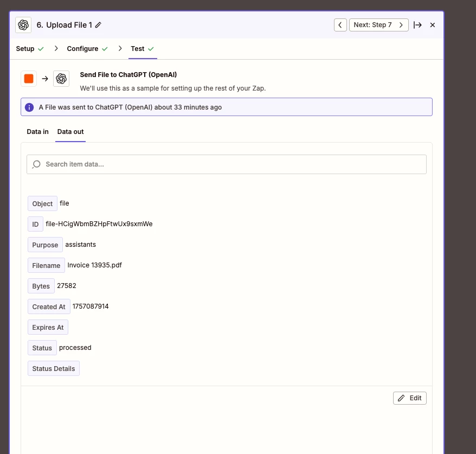
Task: Select the Filename field label
Action: 46,265
